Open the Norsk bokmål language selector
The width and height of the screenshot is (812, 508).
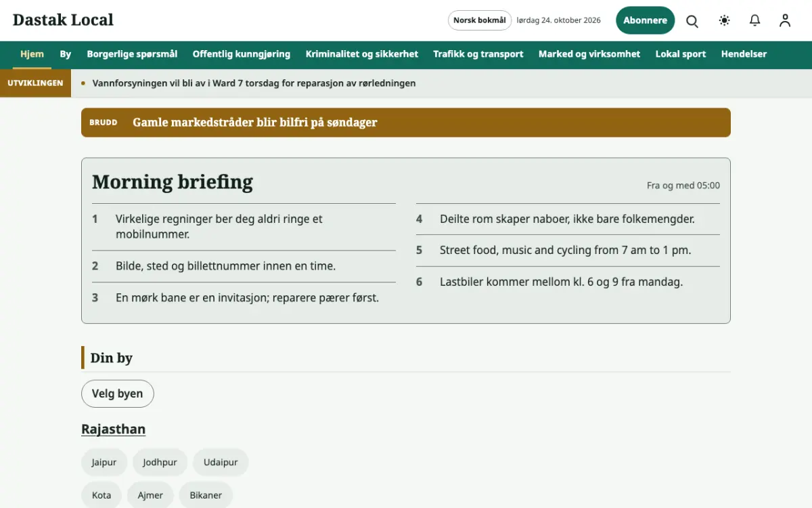pyautogui.click(x=480, y=20)
